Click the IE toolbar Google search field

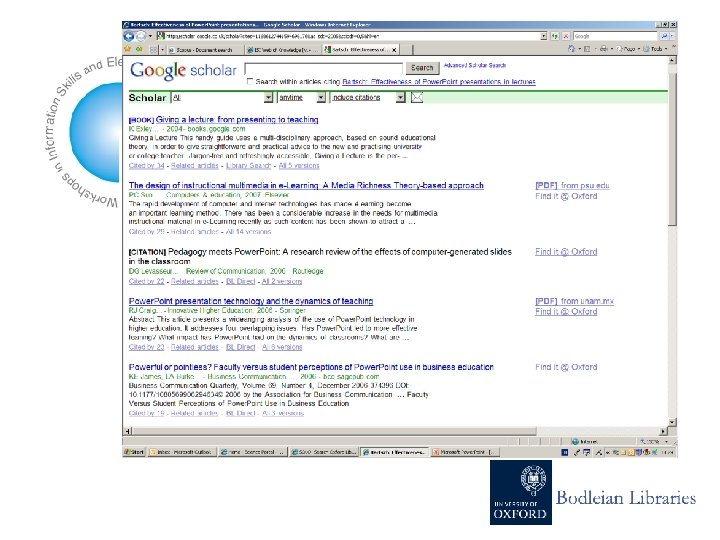(615, 36)
